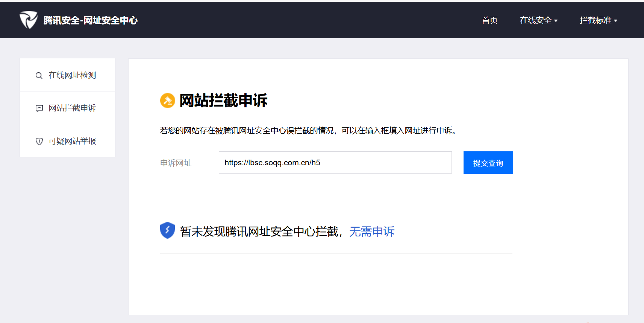Expand the 拦截标准 dropdown menu
This screenshot has width=644, height=323.
[598, 20]
